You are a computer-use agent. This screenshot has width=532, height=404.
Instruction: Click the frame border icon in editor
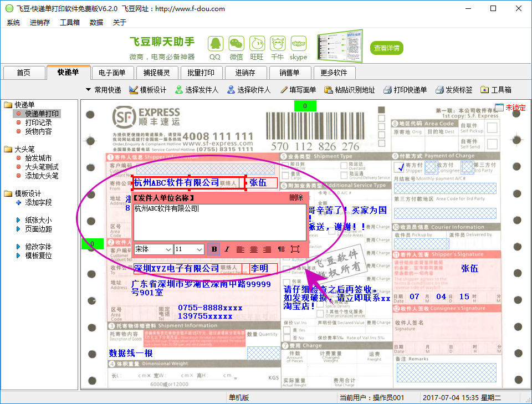[x=295, y=249]
